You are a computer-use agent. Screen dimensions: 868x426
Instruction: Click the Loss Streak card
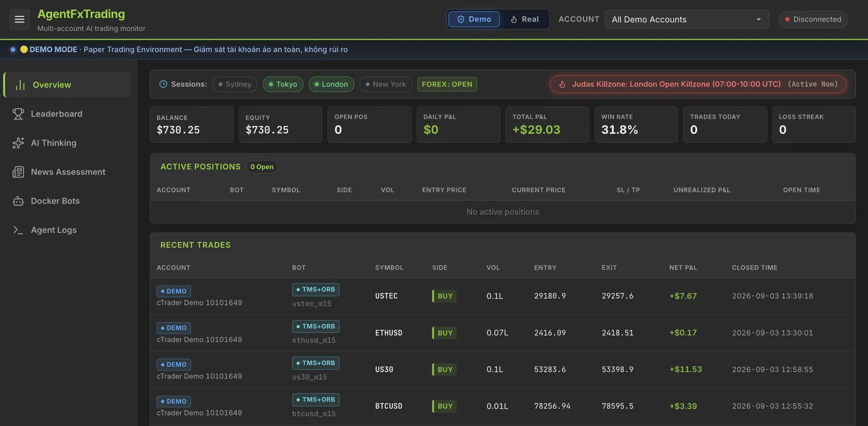814,124
